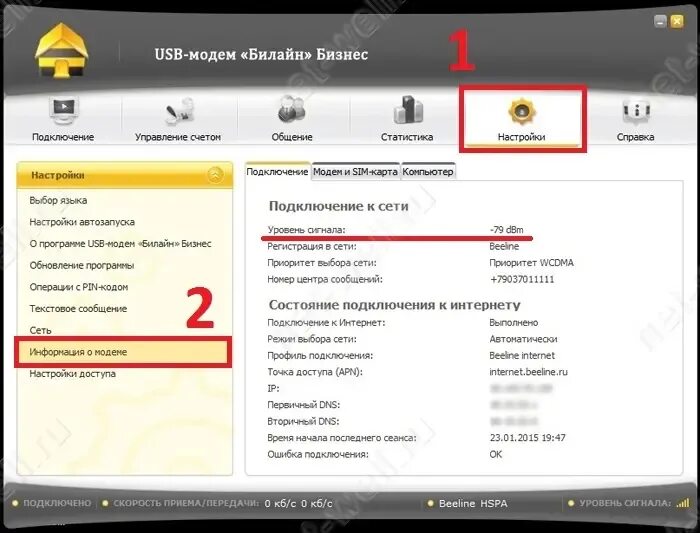Open the Сеть settings item
The height and width of the screenshot is (533, 700).
tap(40, 330)
